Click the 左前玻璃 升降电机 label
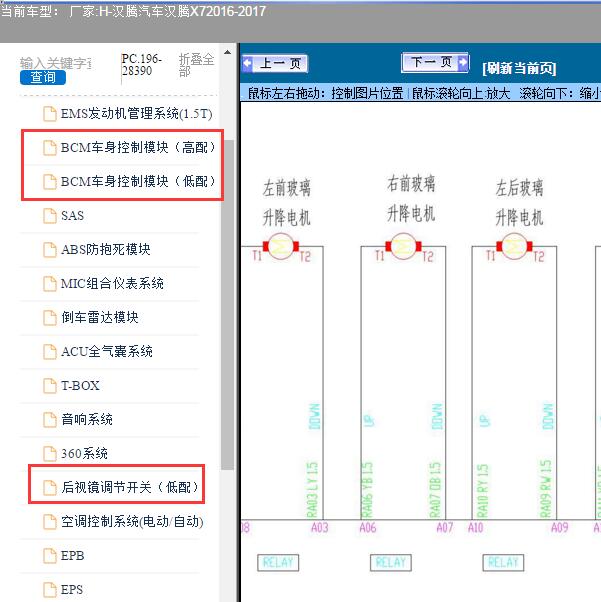The image size is (601, 602). point(286,202)
